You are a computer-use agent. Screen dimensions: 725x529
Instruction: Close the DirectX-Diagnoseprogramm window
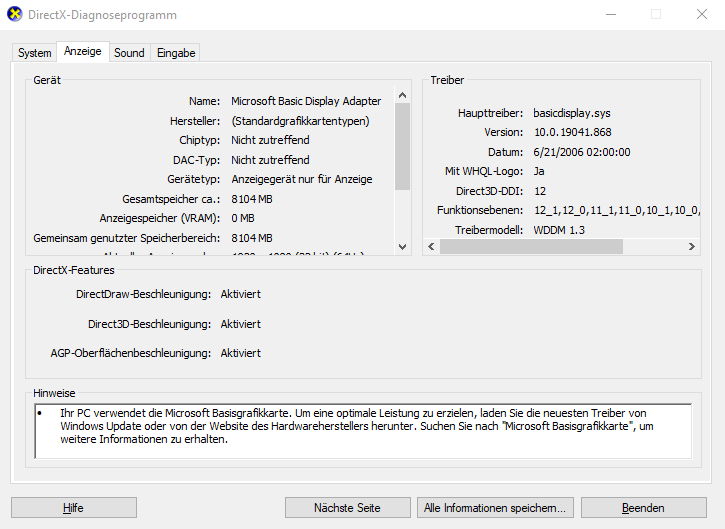pos(702,15)
